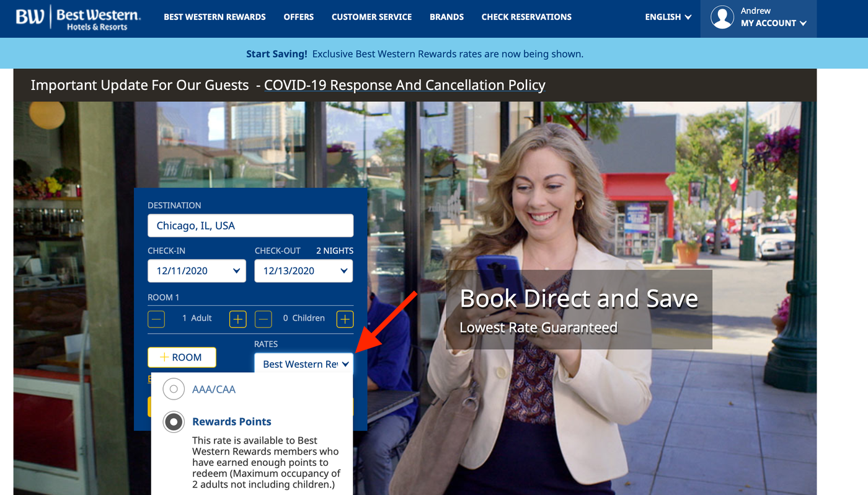Screen dimensions: 868x495
Task: Decrease children count with minus icon
Action: [263, 319]
